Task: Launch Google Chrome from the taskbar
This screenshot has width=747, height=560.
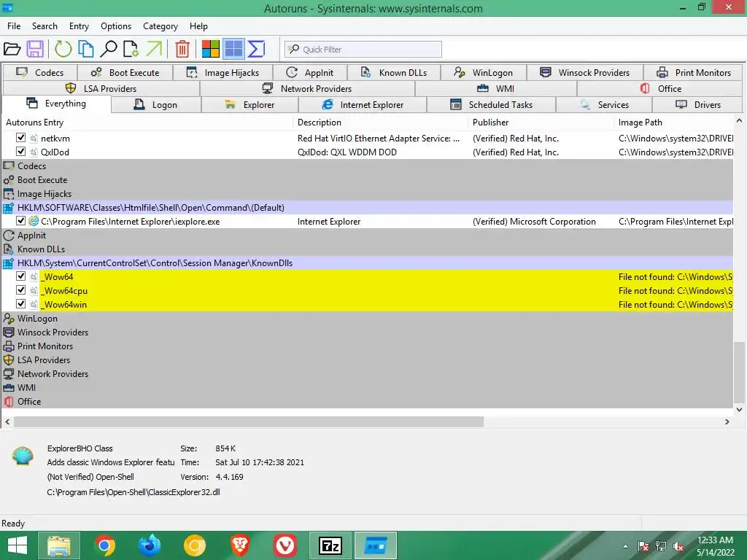Action: [104, 545]
